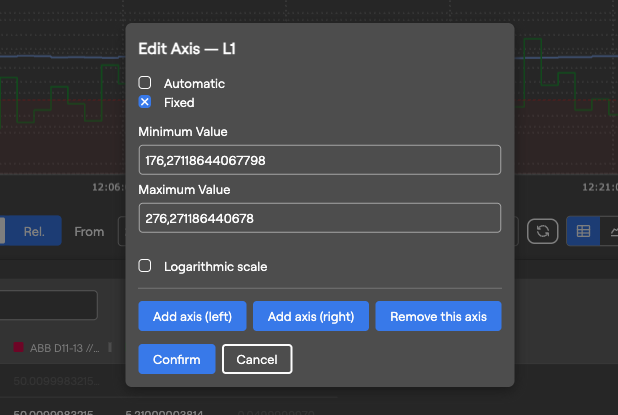Viewport: 618px width, 415px height.
Task: Click the refresh icon behind the dialog
Action: [543, 231]
